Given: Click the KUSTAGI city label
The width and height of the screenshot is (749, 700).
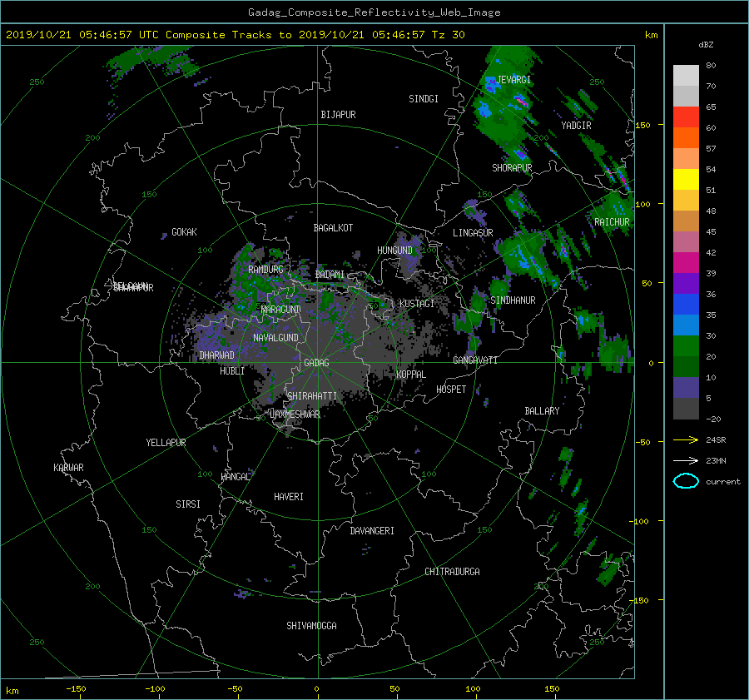Looking at the screenshot, I should pos(417,304).
